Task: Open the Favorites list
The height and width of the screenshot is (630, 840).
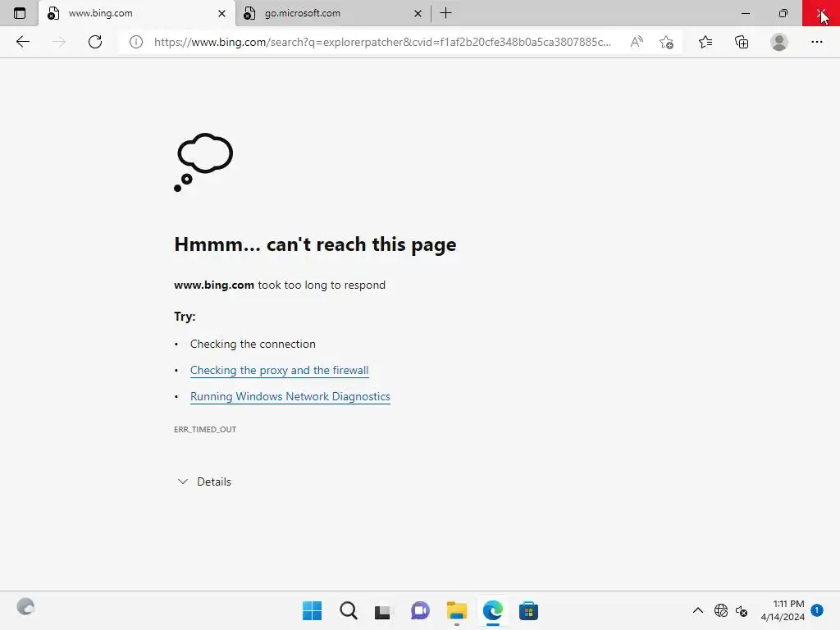Action: coord(705,42)
